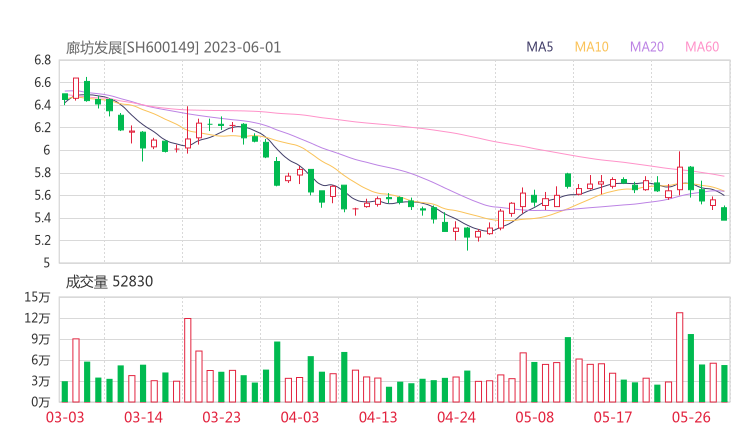This screenshot has width=740, height=440.
Task: Click the 04-03 date label
Action: [x=300, y=417]
